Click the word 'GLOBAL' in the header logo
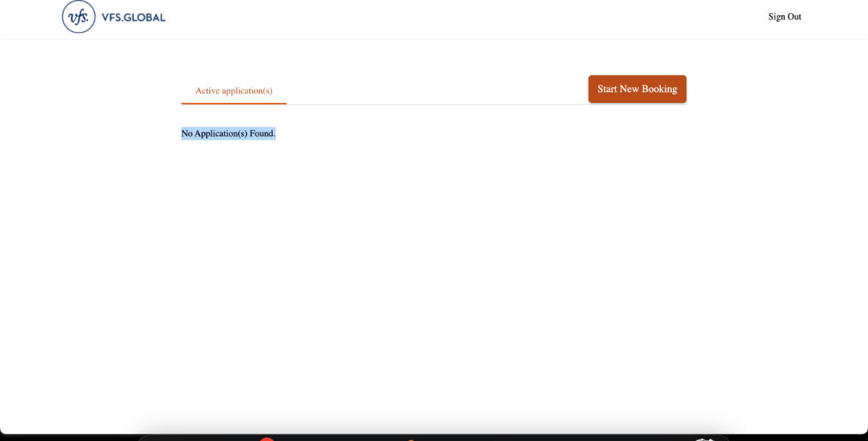 click(145, 17)
